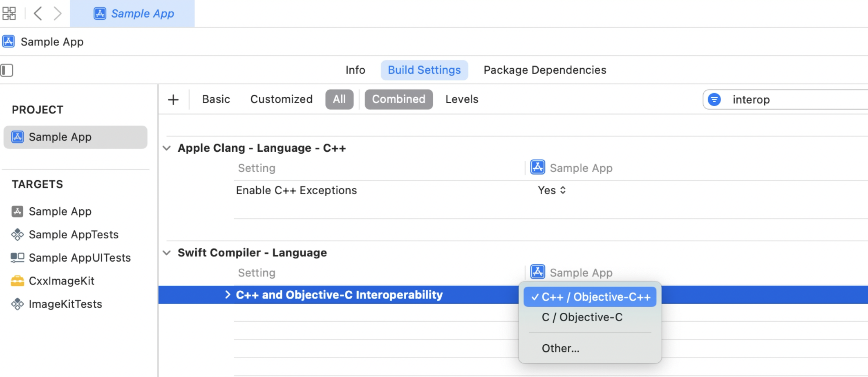The height and width of the screenshot is (377, 868).
Task: Switch to the Build Settings tab
Action: point(424,70)
